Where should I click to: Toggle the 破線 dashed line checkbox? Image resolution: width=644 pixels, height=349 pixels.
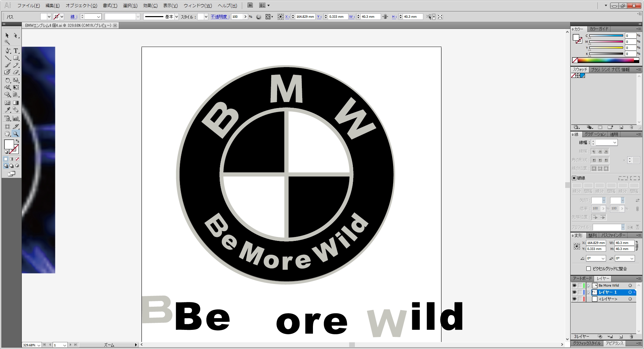tap(574, 178)
